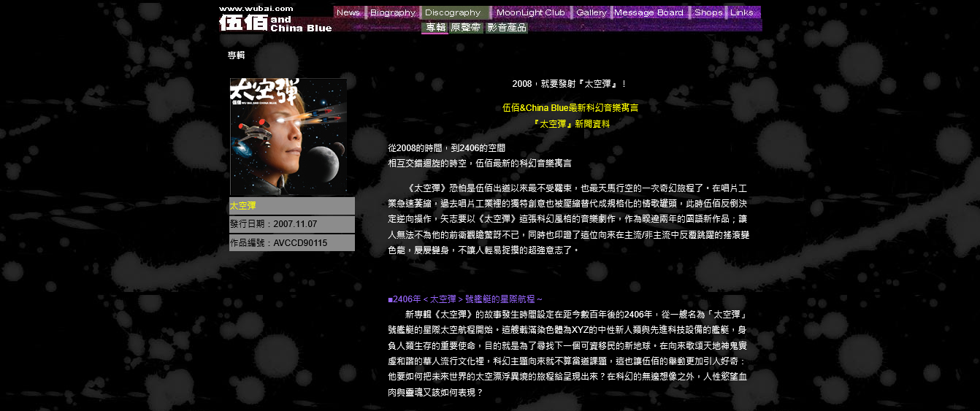Switch to the 影音產品 sub-tab

coord(507,28)
